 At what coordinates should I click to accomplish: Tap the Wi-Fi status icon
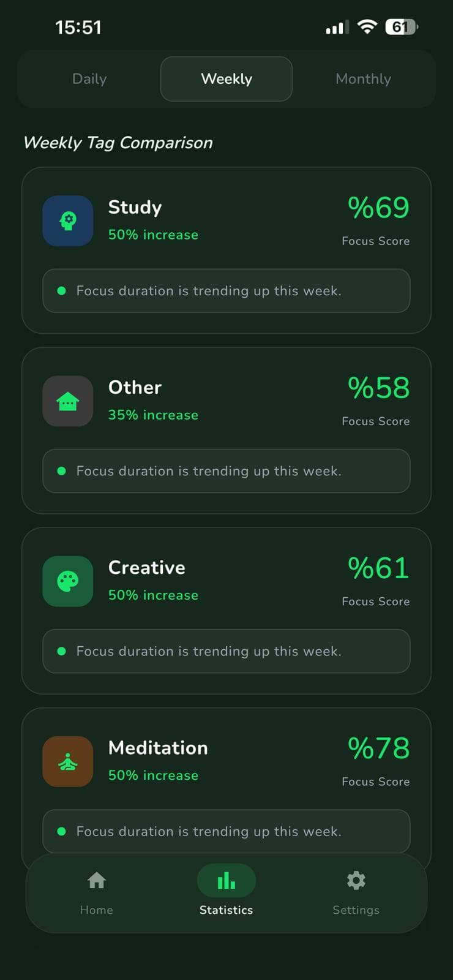pos(367,27)
